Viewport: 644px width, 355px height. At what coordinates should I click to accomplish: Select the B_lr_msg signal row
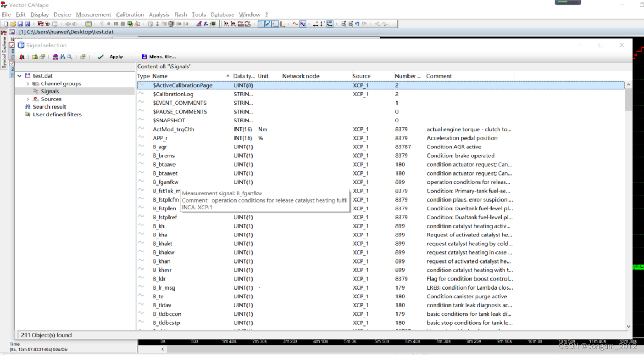[381, 287]
